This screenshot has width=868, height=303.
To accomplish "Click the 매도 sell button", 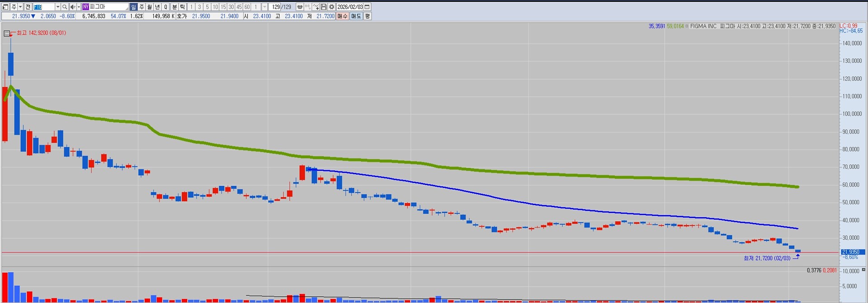I will 356,16.
